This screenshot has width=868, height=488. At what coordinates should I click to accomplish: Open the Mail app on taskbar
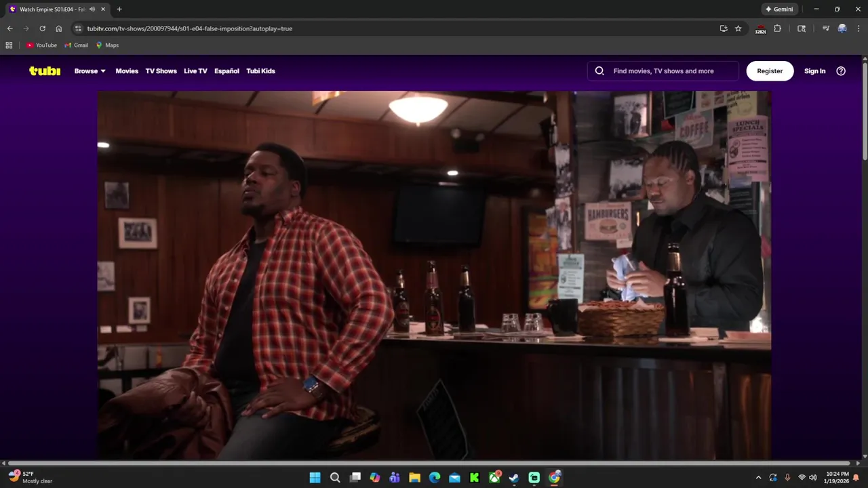point(454,478)
